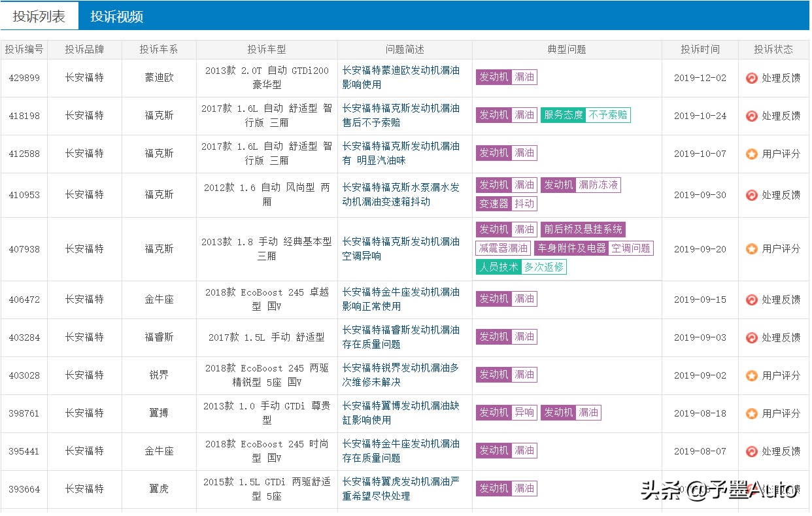Screen dimensions: 812x516
Task: Click the 发动机 漏防冻液 tag
Action: (581, 185)
